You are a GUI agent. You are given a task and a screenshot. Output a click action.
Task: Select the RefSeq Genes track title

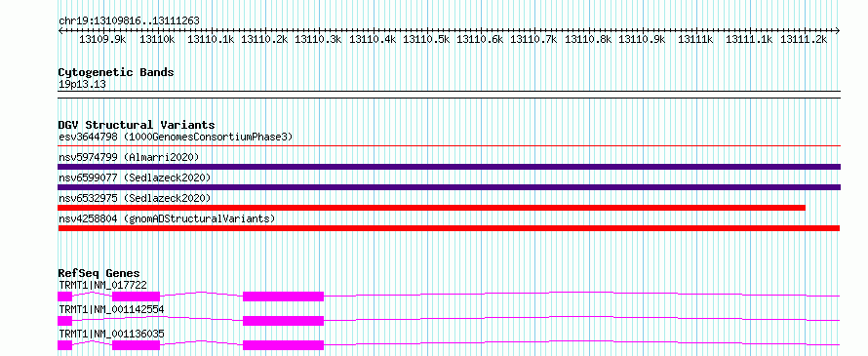click(99, 273)
